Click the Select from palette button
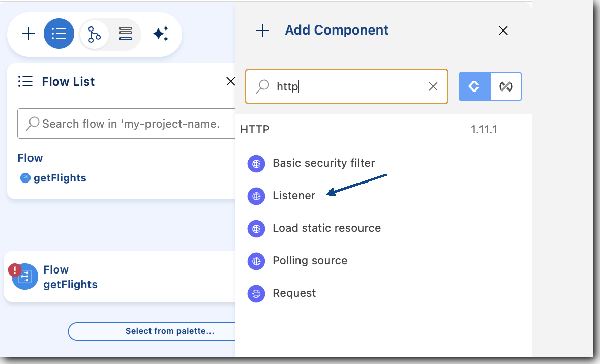The width and height of the screenshot is (600, 364). point(153,331)
